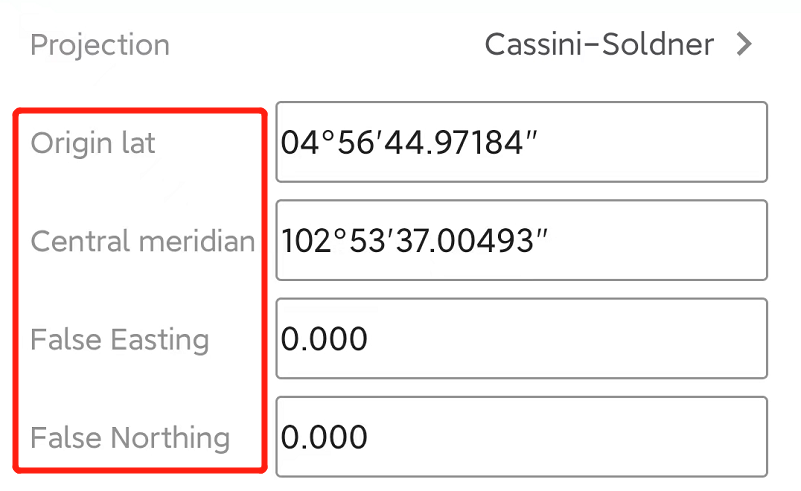
Task: Focus the Central meridian input field
Action: [x=521, y=240]
